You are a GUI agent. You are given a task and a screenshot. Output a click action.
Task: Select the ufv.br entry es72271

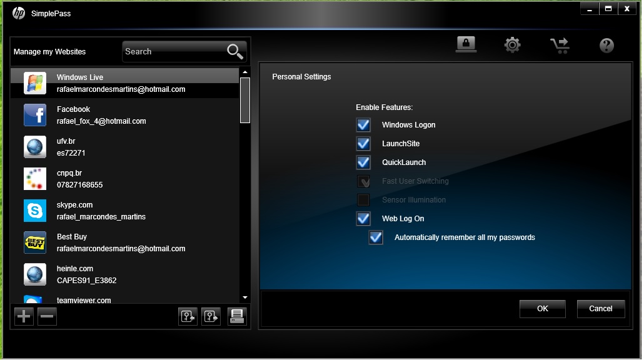point(124,147)
